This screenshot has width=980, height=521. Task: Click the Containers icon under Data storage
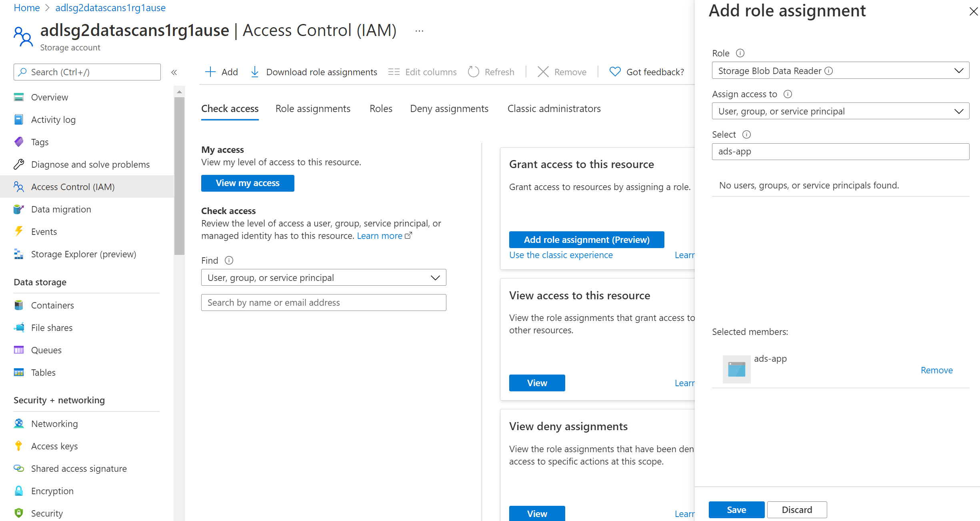point(19,305)
